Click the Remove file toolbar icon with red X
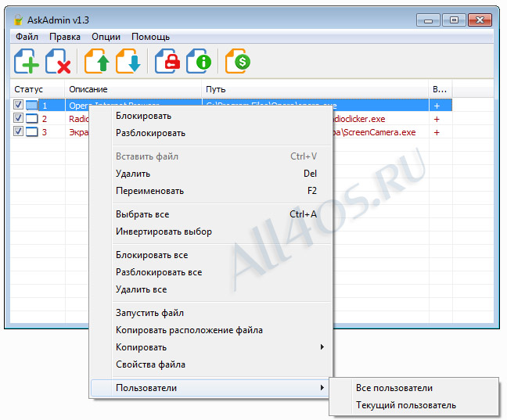Screen dimensions: 507x420 [x=58, y=61]
